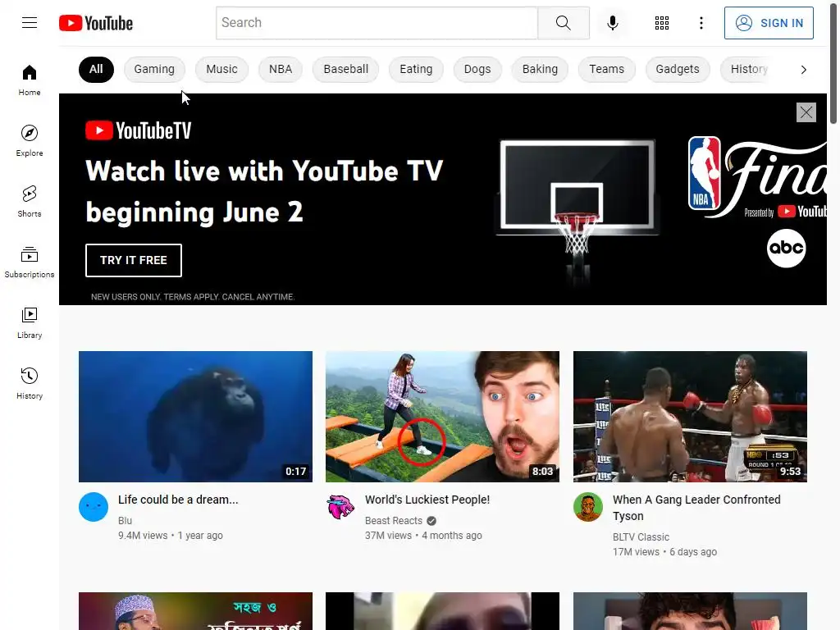Open the three-dot settings menu
Screen dimensions: 840x630
point(701,22)
